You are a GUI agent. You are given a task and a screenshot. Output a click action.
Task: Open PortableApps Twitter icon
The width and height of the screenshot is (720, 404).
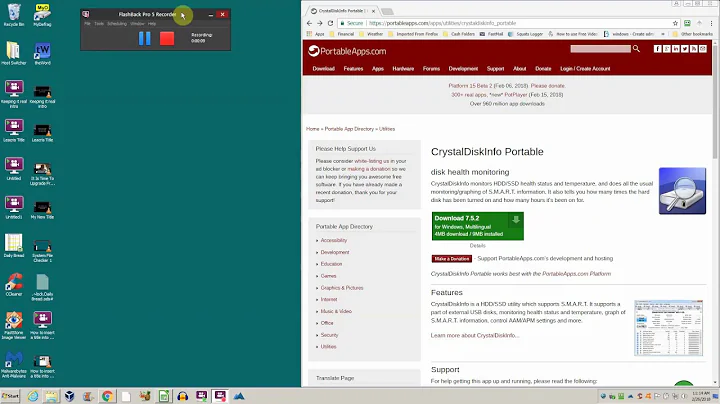pos(685,49)
